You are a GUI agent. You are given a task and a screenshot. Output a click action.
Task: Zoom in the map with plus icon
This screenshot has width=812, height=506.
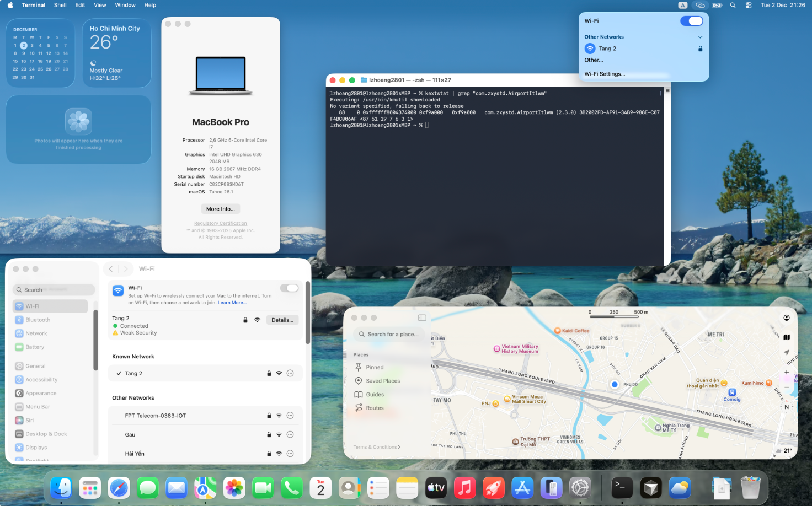[x=787, y=372]
